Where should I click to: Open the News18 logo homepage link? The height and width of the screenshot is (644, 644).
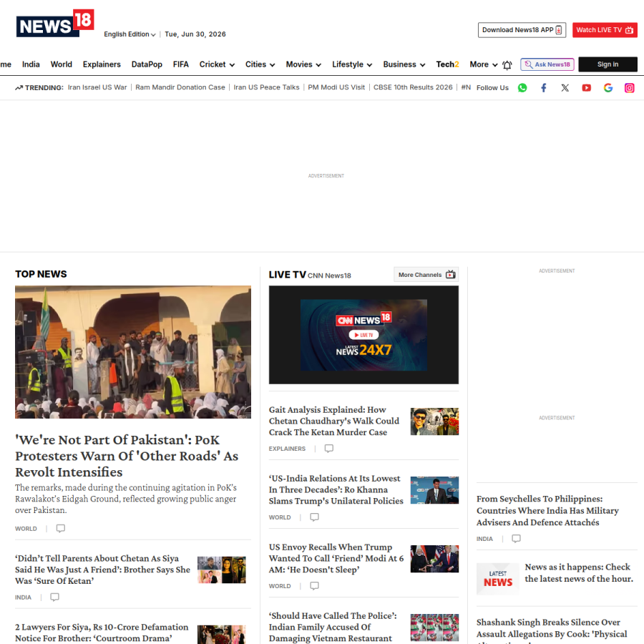[x=55, y=23]
